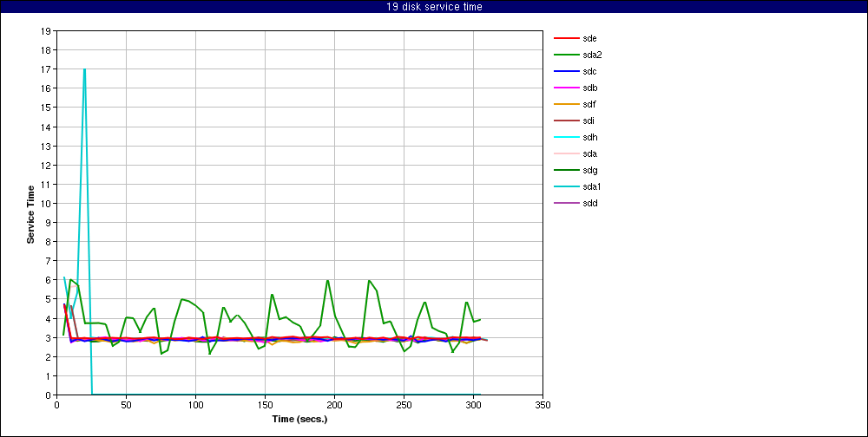
Task: Select the sdc legend label
Action: [x=589, y=71]
